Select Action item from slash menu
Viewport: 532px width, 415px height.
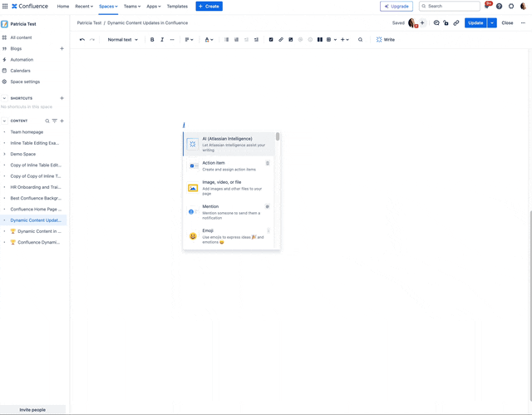point(229,166)
